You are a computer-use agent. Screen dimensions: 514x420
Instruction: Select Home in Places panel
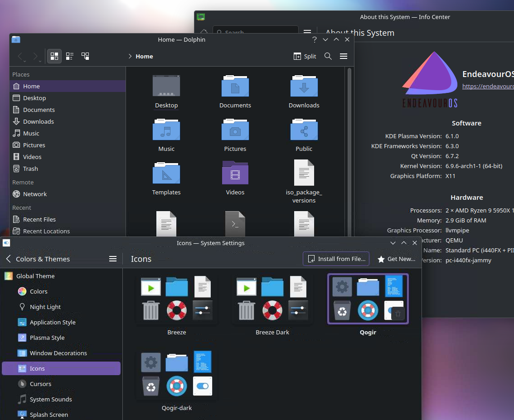pyautogui.click(x=68, y=86)
